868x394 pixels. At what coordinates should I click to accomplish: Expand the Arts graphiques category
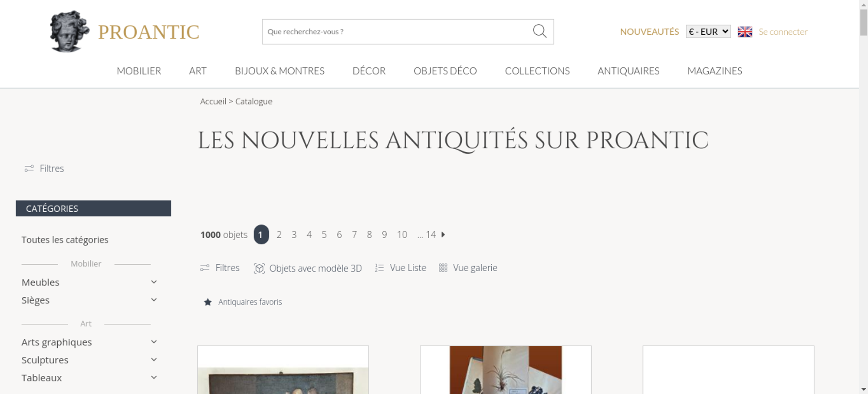coord(89,342)
